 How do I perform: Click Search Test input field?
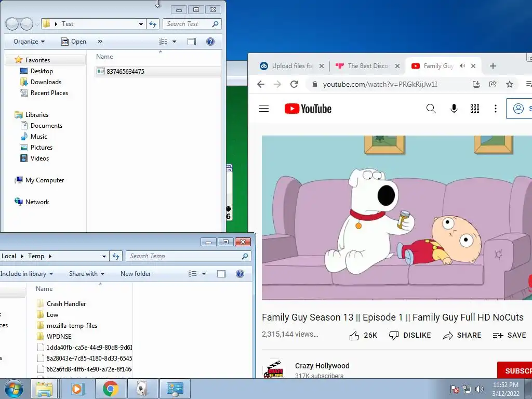point(192,24)
